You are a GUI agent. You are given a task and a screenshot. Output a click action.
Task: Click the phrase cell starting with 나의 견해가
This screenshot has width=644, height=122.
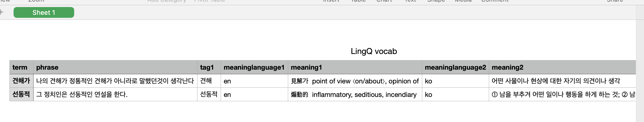pyautogui.click(x=115, y=81)
